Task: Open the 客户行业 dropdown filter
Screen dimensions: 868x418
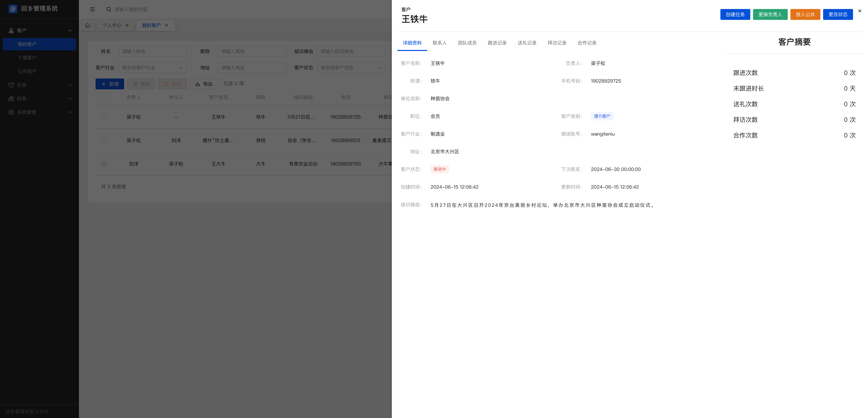Action: click(x=152, y=67)
